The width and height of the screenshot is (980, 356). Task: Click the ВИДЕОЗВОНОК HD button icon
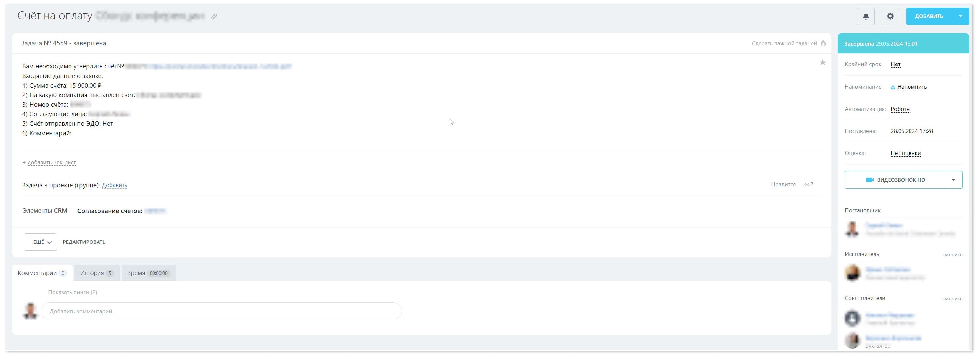tap(869, 180)
